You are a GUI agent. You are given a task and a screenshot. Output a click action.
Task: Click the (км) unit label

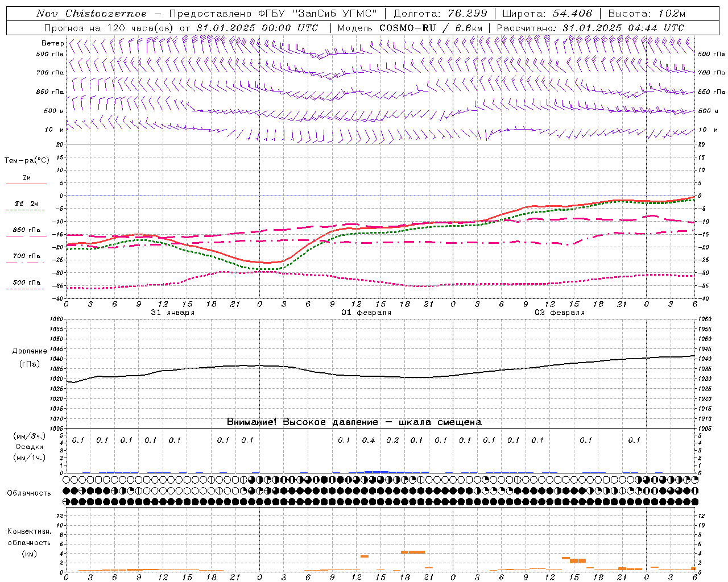(x=30, y=553)
